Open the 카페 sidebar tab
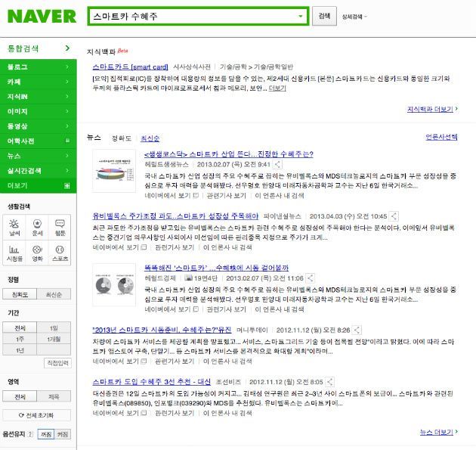Viewport: 476px width, 450px height. (39, 82)
